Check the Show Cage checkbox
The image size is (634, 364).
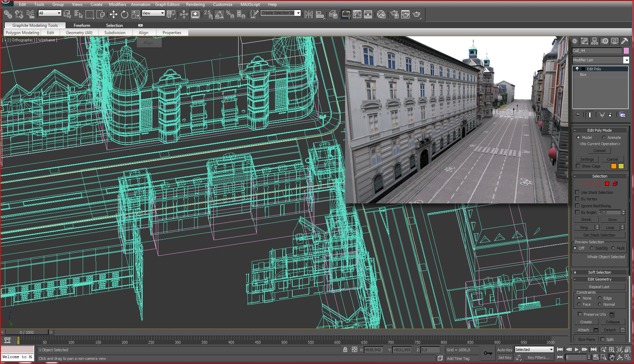pyautogui.click(x=578, y=166)
